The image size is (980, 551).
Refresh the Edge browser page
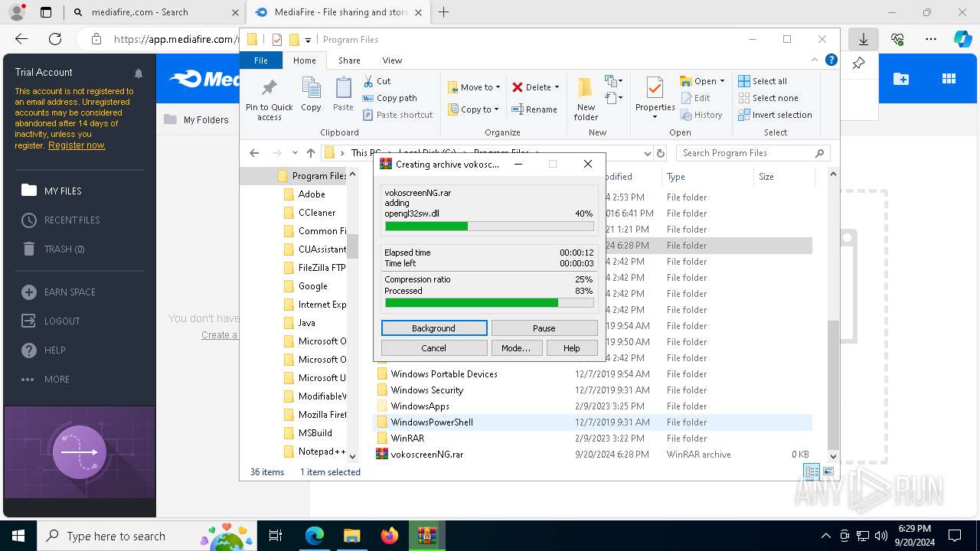click(55, 39)
